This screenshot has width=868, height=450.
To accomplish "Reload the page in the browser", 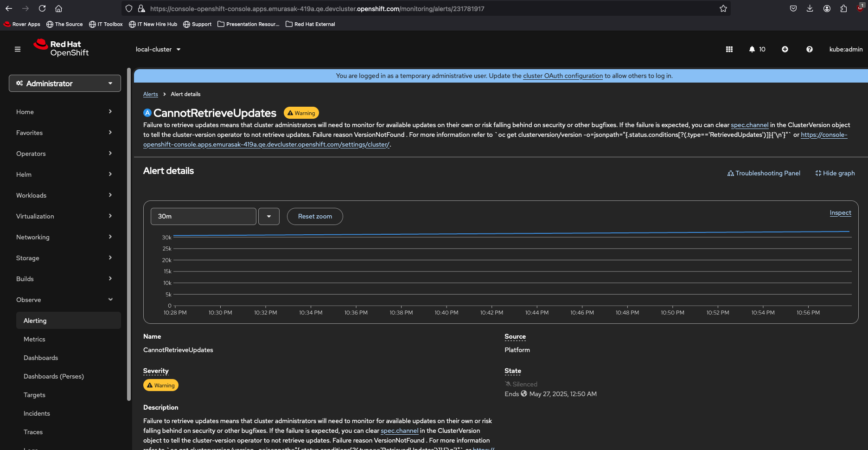I will [x=42, y=9].
